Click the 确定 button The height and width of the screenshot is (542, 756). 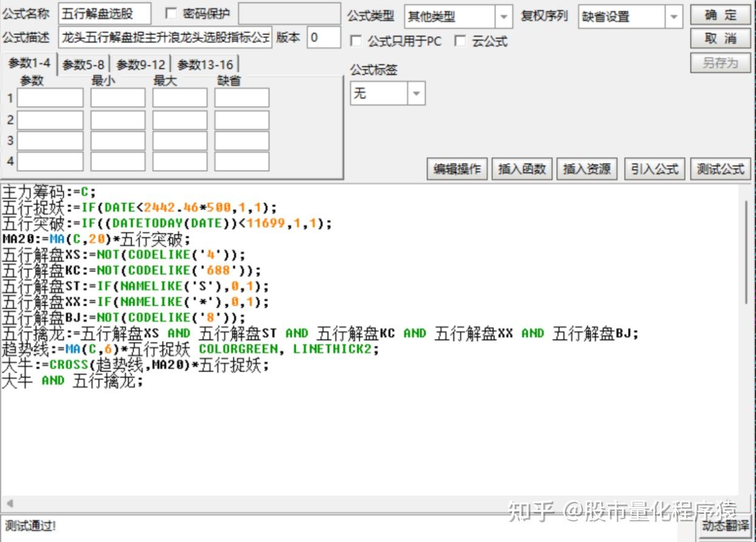tap(720, 15)
